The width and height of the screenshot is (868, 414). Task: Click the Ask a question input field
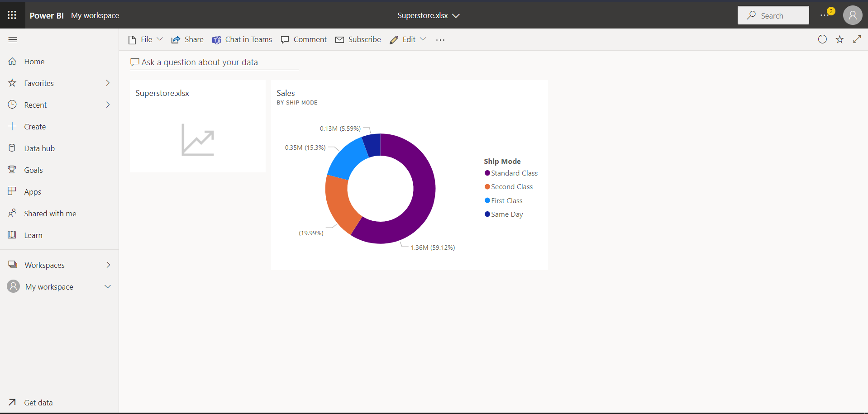coord(213,62)
